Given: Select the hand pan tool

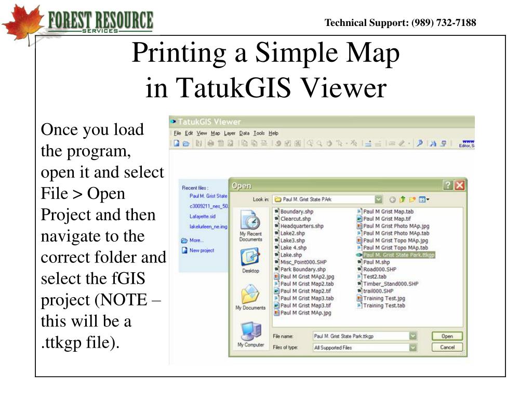Looking at the screenshot, I should point(329,143).
